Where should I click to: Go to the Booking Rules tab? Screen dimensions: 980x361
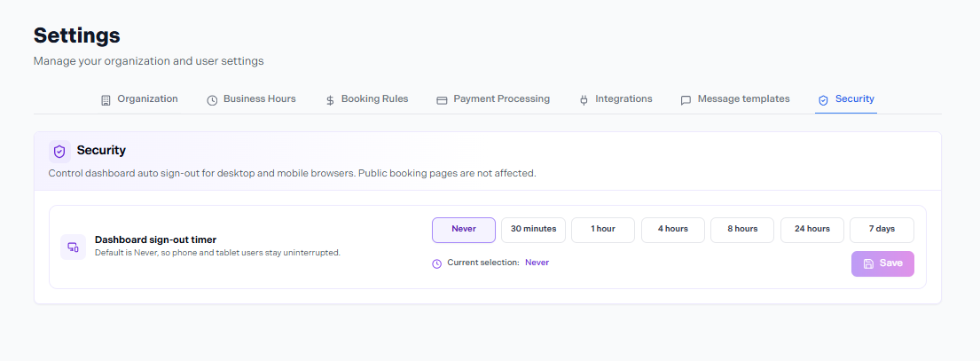pos(367,99)
